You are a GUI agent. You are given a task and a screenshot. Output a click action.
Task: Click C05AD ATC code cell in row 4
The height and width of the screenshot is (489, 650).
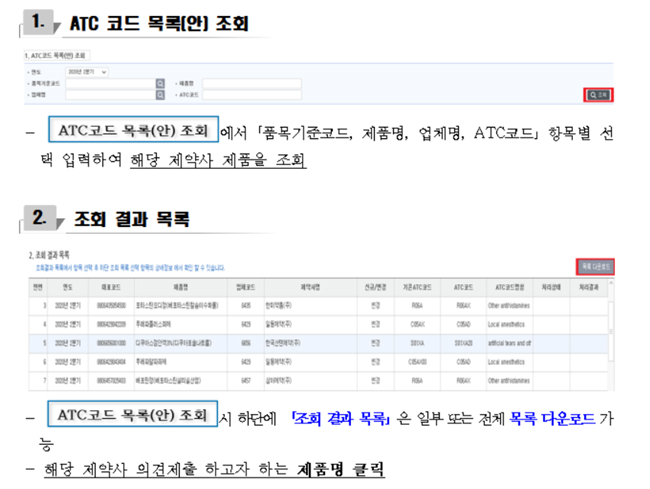[463, 324]
